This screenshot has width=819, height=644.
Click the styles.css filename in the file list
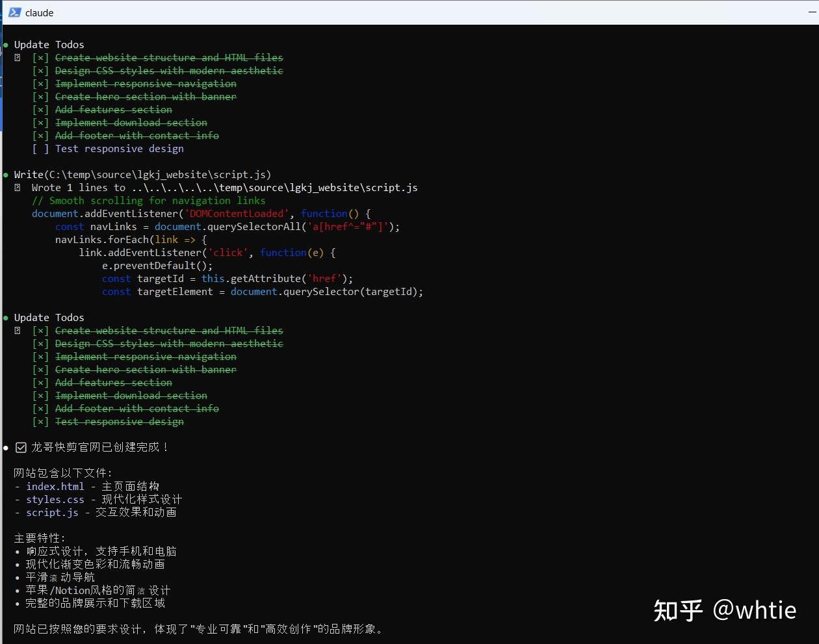pyautogui.click(x=55, y=499)
